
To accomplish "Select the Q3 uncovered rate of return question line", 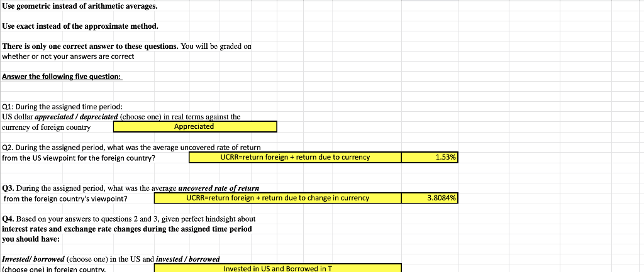I will 131,188.
